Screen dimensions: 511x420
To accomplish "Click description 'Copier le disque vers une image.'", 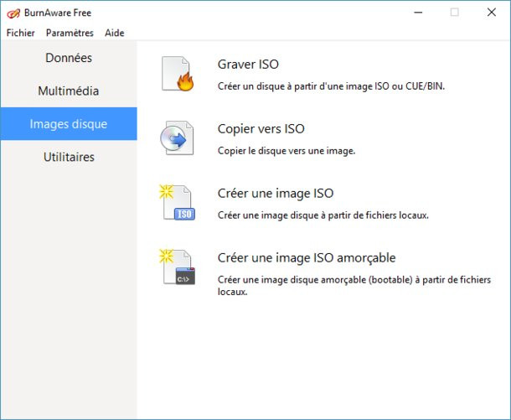I will point(286,151).
